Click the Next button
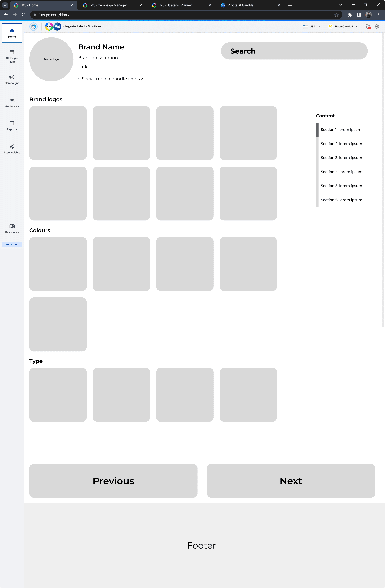The image size is (385, 588). coord(291,481)
